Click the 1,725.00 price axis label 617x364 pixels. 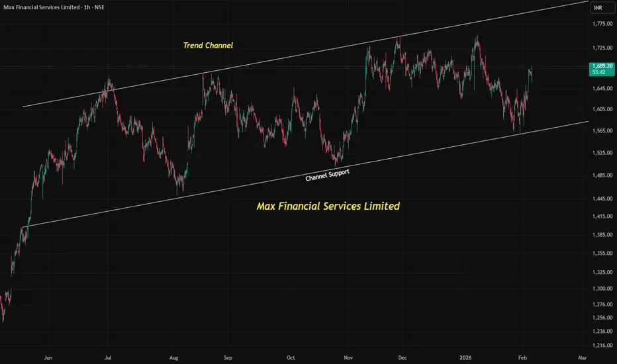coord(602,48)
